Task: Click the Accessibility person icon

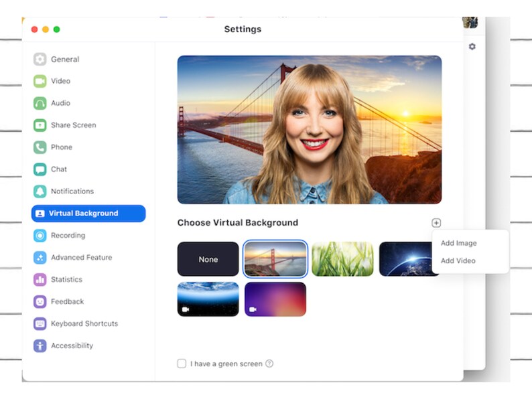Action: (40, 345)
